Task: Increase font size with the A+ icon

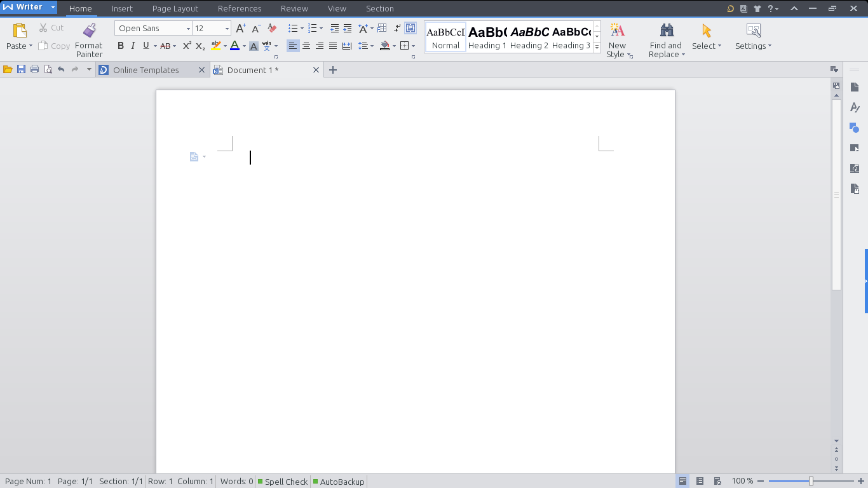Action: [241, 29]
